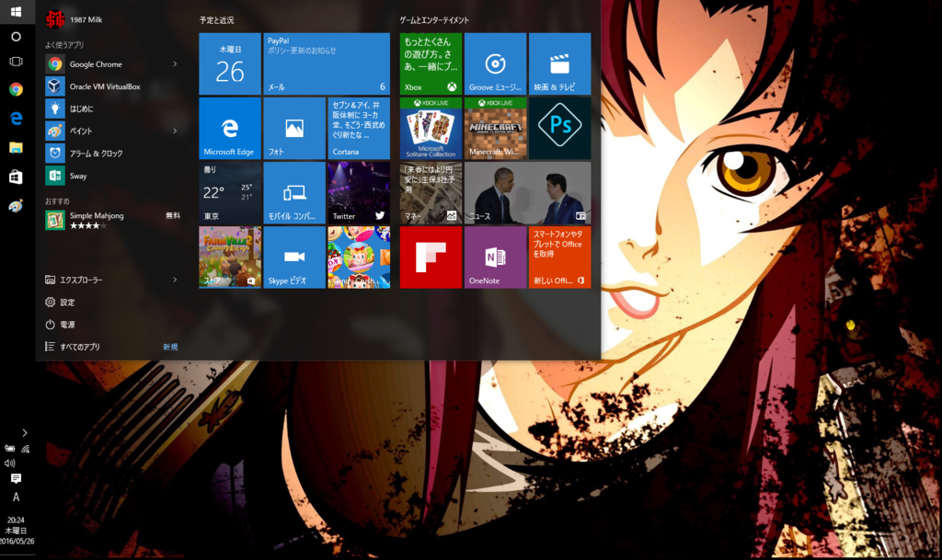This screenshot has height=560, width=942.
Task: Open the Microsoft Edge tile
Action: pos(230,129)
